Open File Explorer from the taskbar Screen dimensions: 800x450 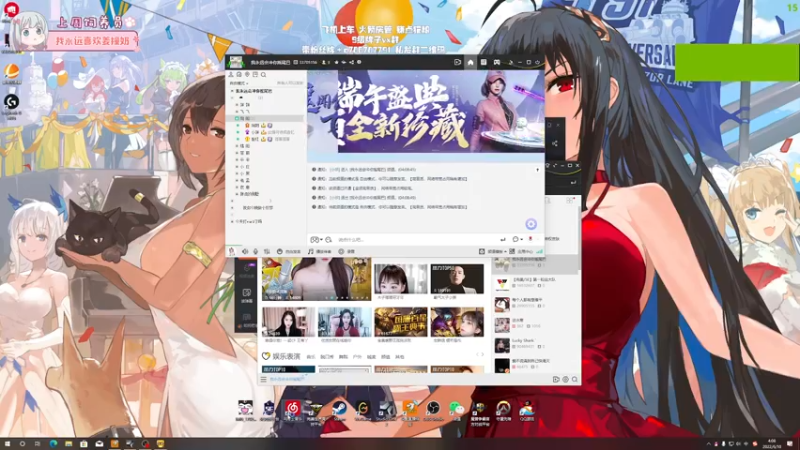(x=68, y=444)
